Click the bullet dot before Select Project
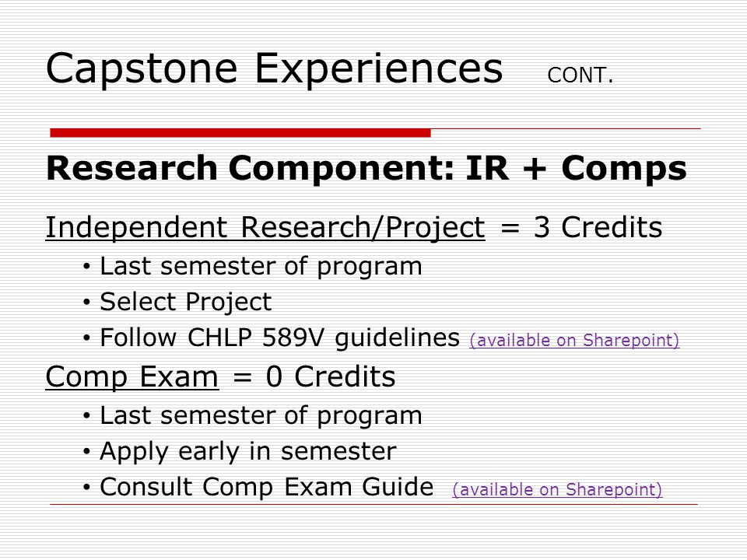The image size is (747, 560). [x=86, y=303]
